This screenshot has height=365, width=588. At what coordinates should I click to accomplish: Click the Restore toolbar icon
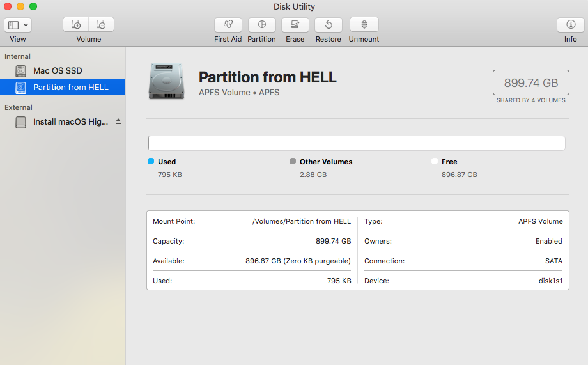pos(329,25)
